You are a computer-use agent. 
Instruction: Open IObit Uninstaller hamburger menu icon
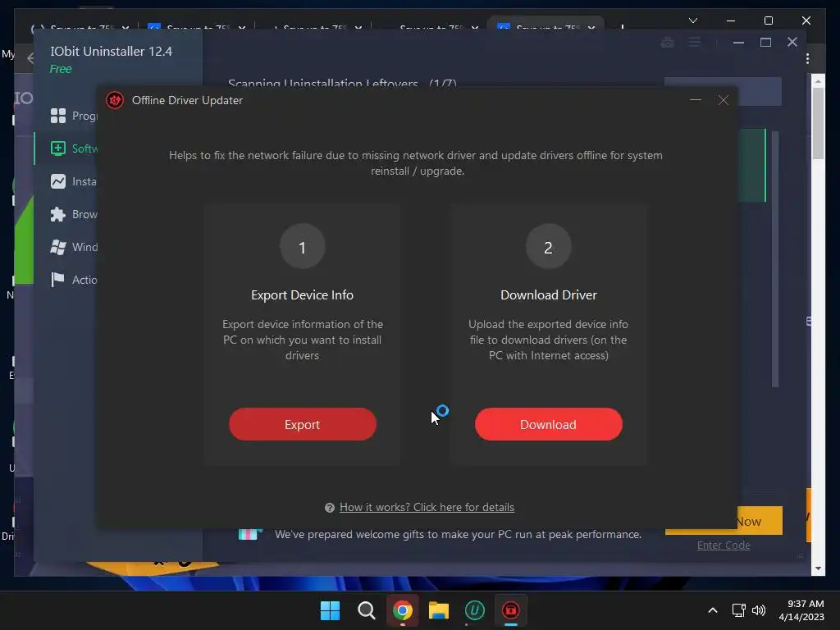pos(694,43)
